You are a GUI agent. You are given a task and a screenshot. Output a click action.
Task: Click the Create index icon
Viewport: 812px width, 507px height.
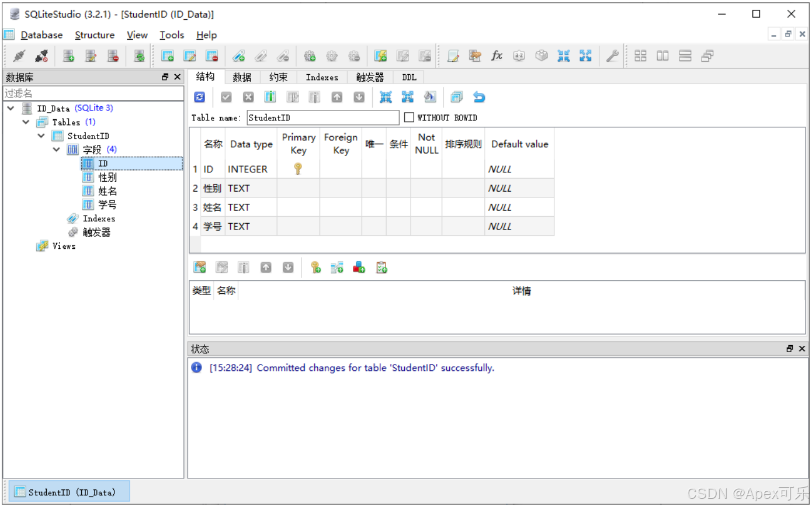[238, 56]
